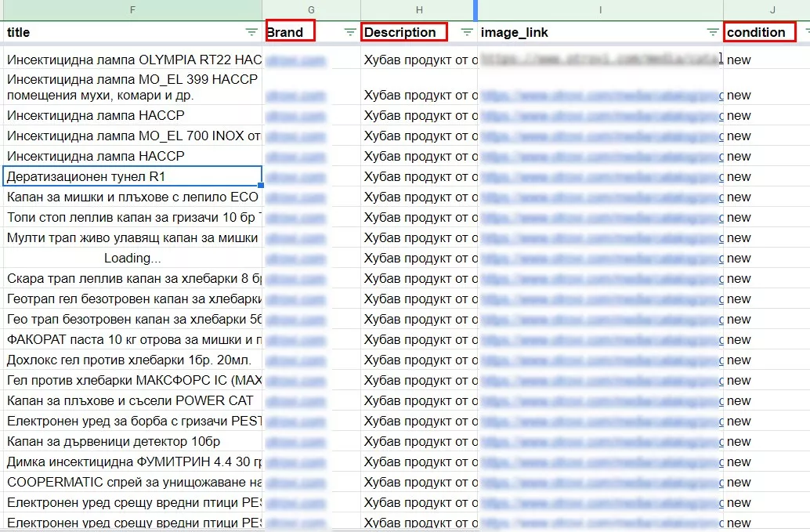Open filter icon in Brand column header
Screen dimensions: 810x532
[x=350, y=32]
